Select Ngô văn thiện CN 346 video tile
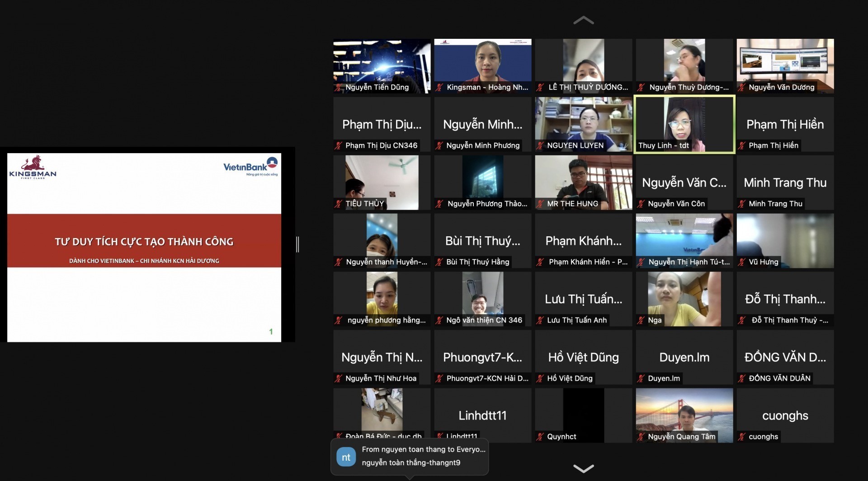 pyautogui.click(x=482, y=298)
